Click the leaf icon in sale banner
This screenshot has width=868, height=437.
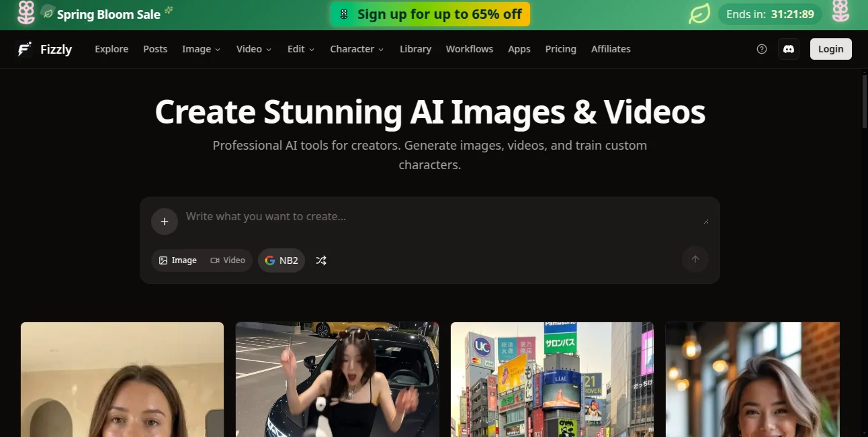(x=699, y=14)
